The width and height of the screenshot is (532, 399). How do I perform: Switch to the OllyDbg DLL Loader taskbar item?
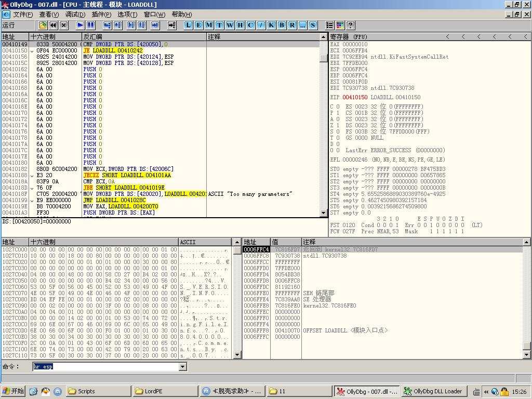pos(434,391)
